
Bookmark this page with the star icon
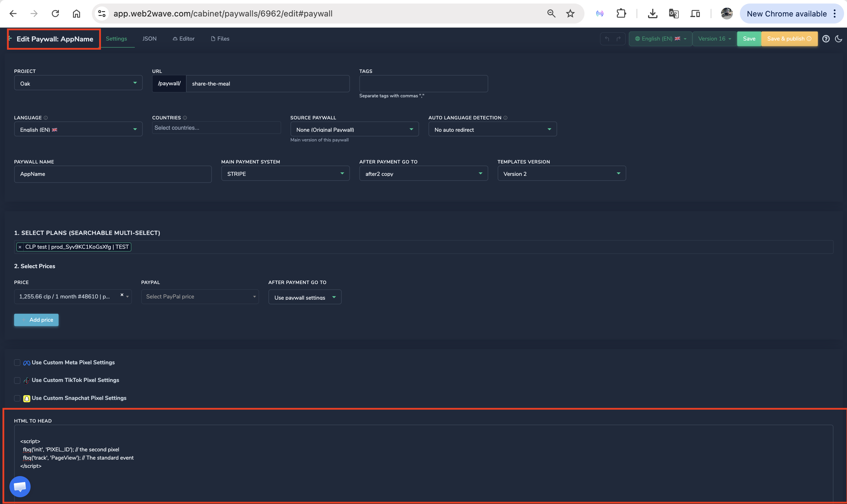pyautogui.click(x=570, y=14)
